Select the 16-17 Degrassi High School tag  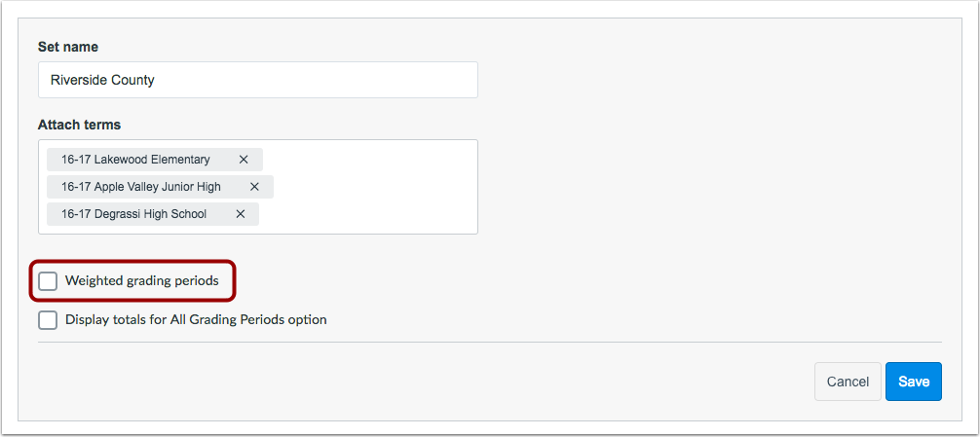click(133, 214)
